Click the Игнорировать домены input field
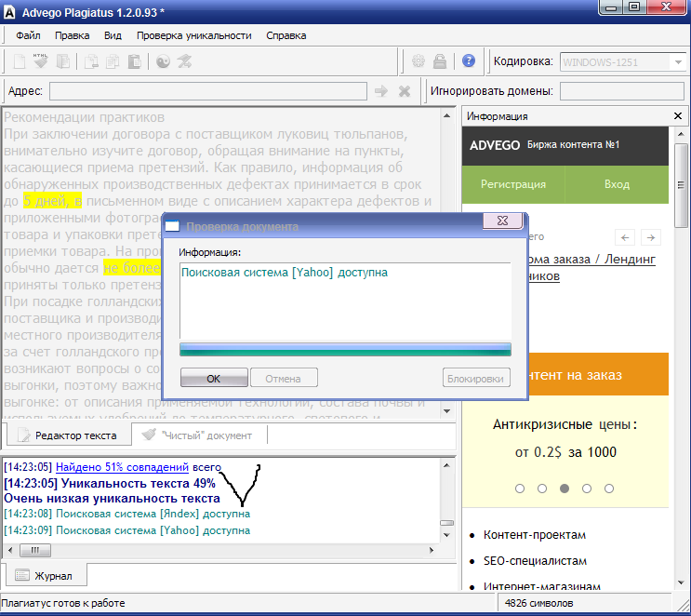 tap(622, 91)
